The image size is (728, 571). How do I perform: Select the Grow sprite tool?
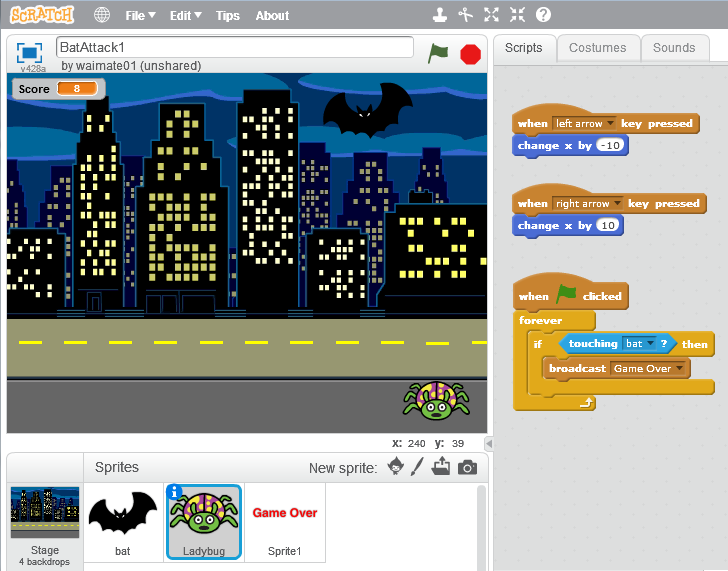pyautogui.click(x=491, y=15)
